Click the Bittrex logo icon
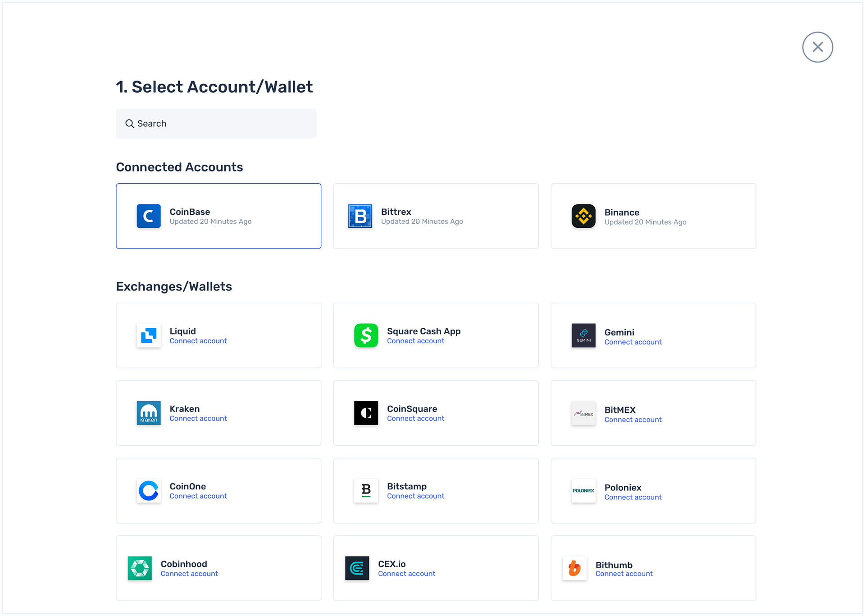The height and width of the screenshot is (616, 865). coord(360,216)
